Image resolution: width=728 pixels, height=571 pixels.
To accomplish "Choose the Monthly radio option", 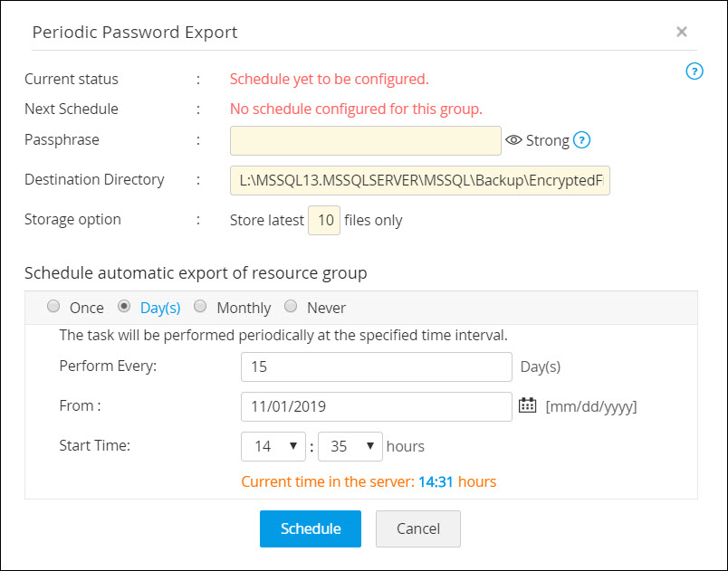I will pos(201,307).
